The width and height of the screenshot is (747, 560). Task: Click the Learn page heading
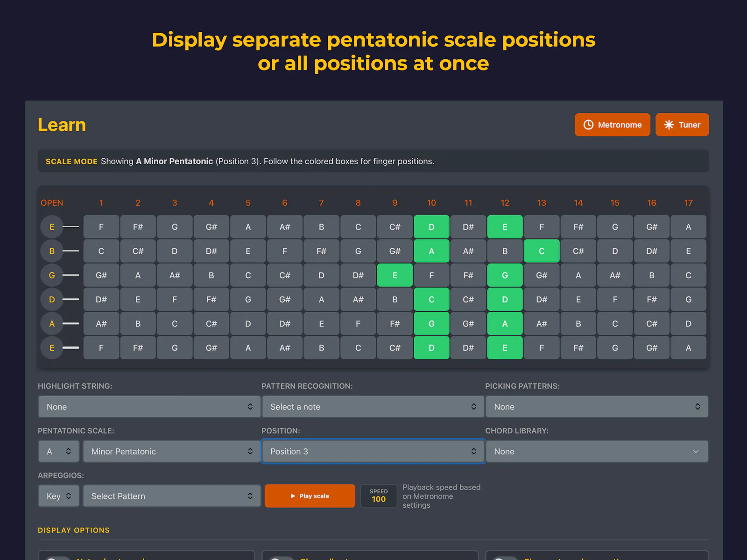coord(62,125)
